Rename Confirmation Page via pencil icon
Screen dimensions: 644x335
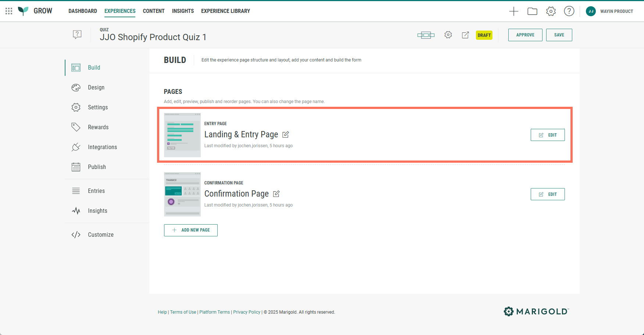(x=276, y=194)
